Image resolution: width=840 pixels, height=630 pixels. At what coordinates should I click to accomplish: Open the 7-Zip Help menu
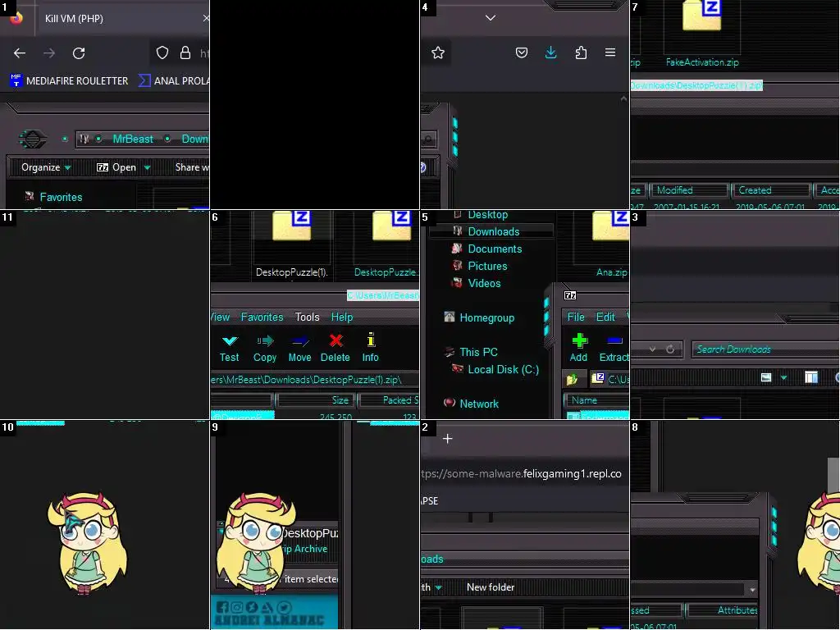pos(342,317)
